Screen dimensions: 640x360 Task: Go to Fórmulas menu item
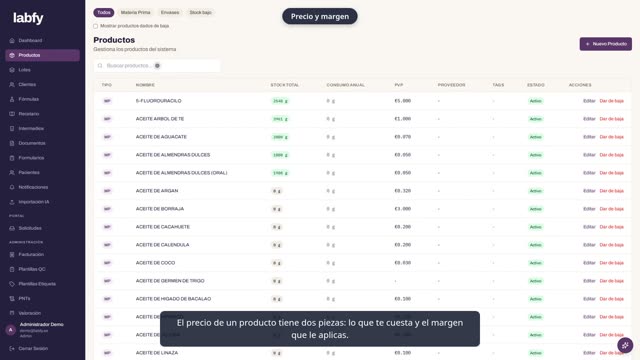click(x=42, y=99)
